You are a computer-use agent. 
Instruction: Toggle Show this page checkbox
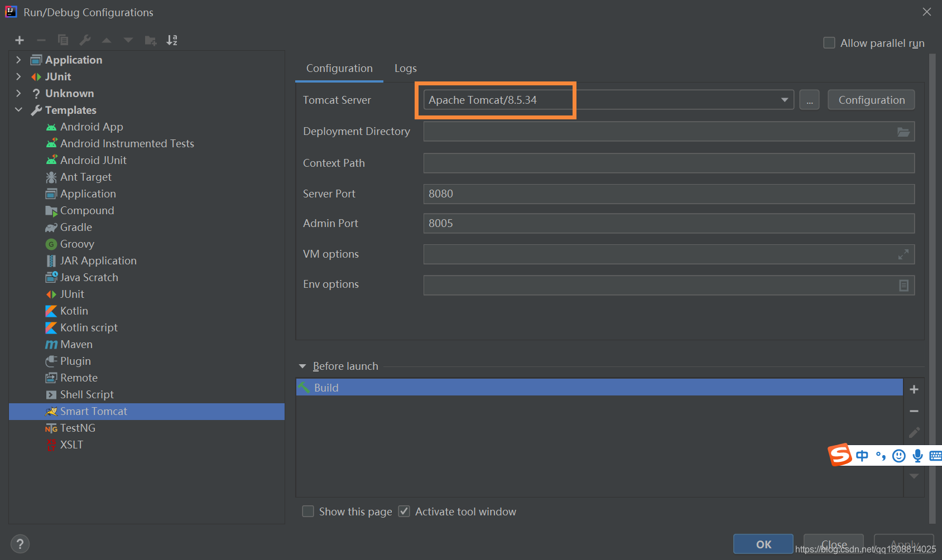coord(308,511)
